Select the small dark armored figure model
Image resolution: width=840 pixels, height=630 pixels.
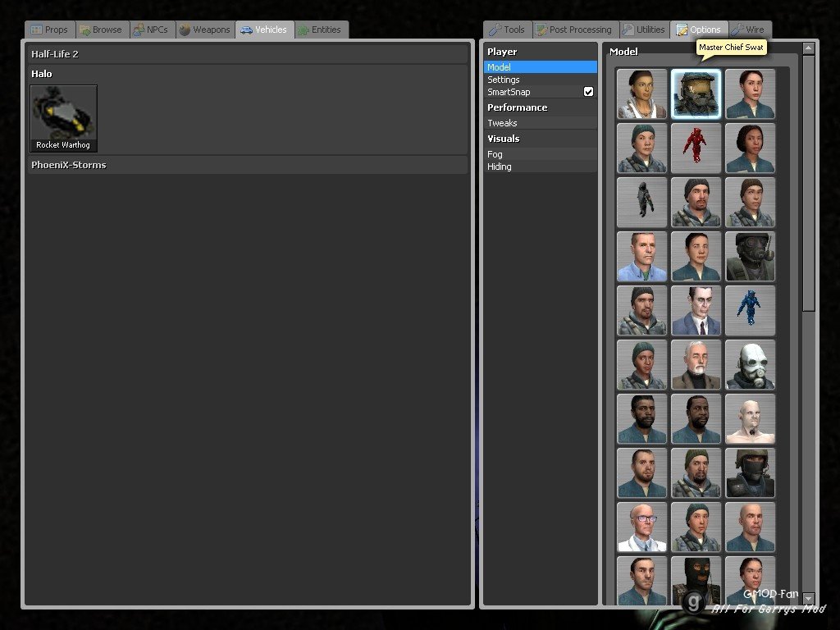[x=641, y=202]
